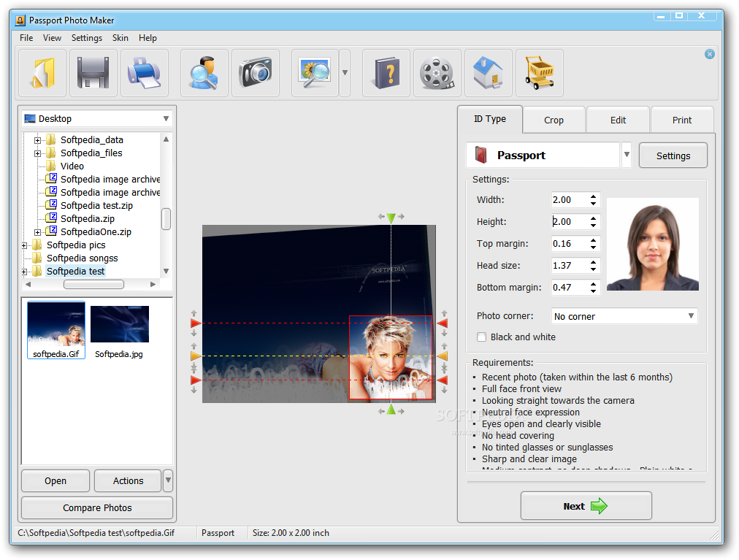Screen dimensions: 739x560
Task: Click the green top alignment arrow marker
Action: pos(391,218)
